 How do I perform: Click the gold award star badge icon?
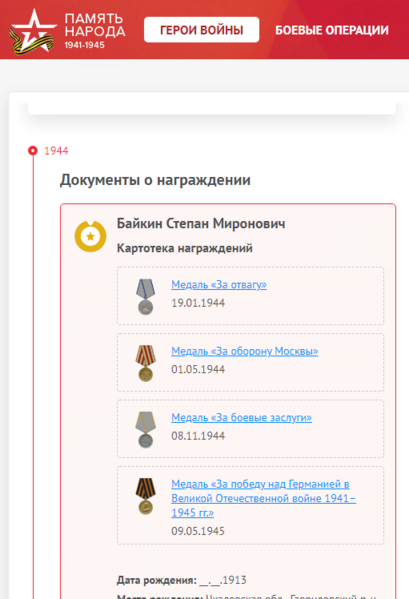[x=90, y=236]
